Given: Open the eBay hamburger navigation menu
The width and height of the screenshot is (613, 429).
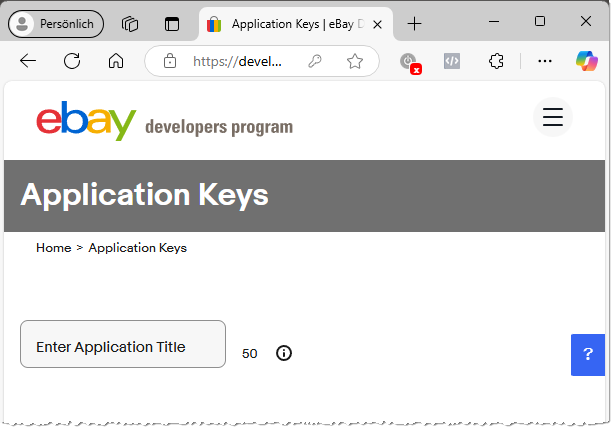Looking at the screenshot, I should [x=552, y=117].
